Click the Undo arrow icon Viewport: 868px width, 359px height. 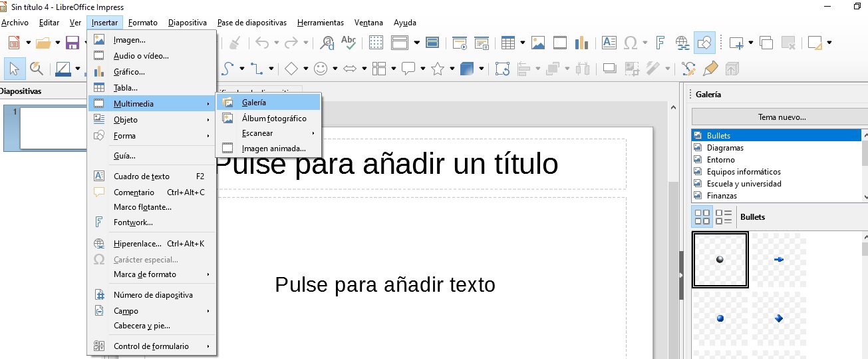click(x=262, y=43)
